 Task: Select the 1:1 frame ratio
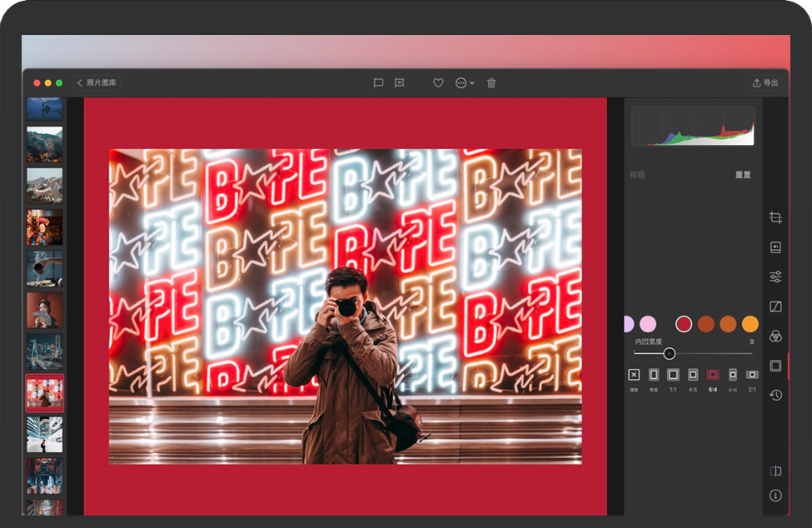pos(673,376)
